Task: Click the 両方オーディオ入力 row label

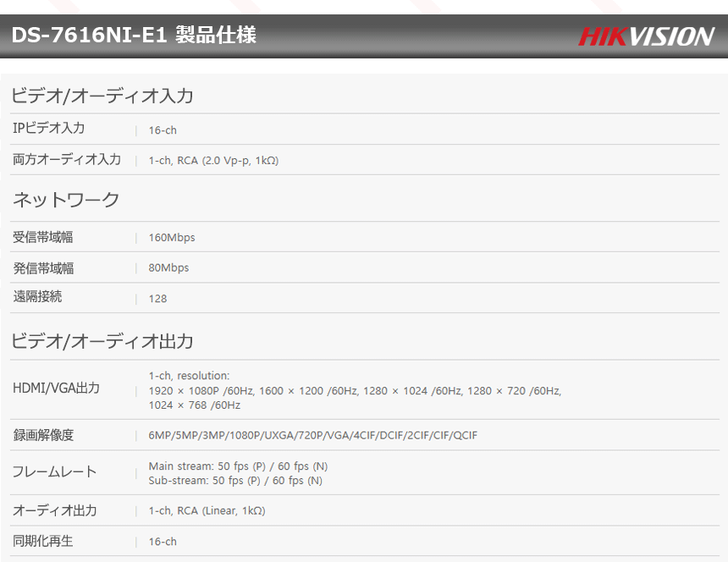Action: pos(67,160)
